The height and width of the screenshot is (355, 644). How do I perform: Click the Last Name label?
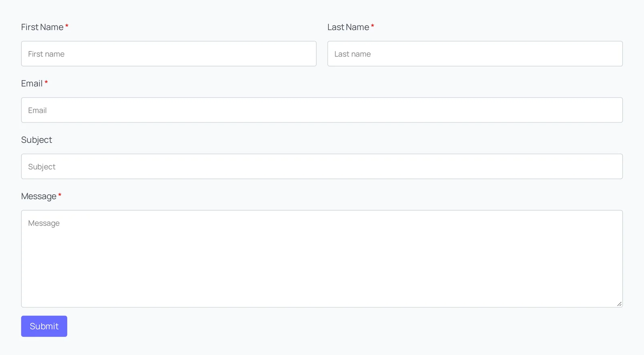click(348, 27)
